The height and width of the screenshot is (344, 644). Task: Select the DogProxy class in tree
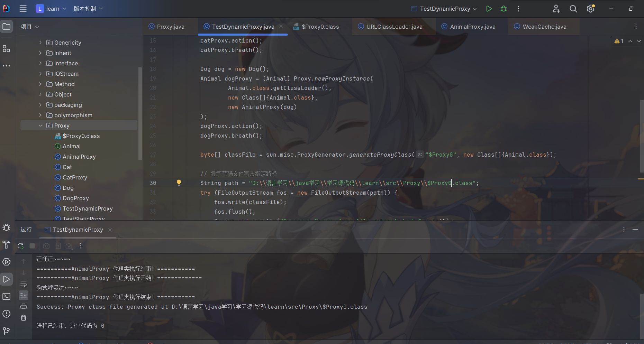pos(72,198)
